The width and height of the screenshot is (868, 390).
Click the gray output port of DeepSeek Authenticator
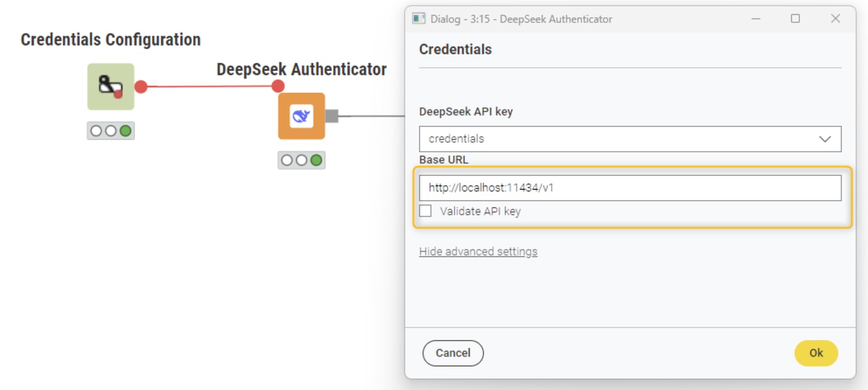[332, 116]
